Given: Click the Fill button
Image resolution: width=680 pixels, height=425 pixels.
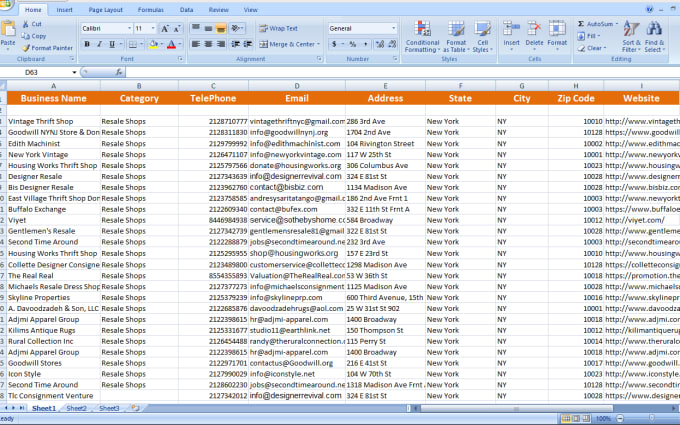Looking at the screenshot, I should click(x=589, y=36).
